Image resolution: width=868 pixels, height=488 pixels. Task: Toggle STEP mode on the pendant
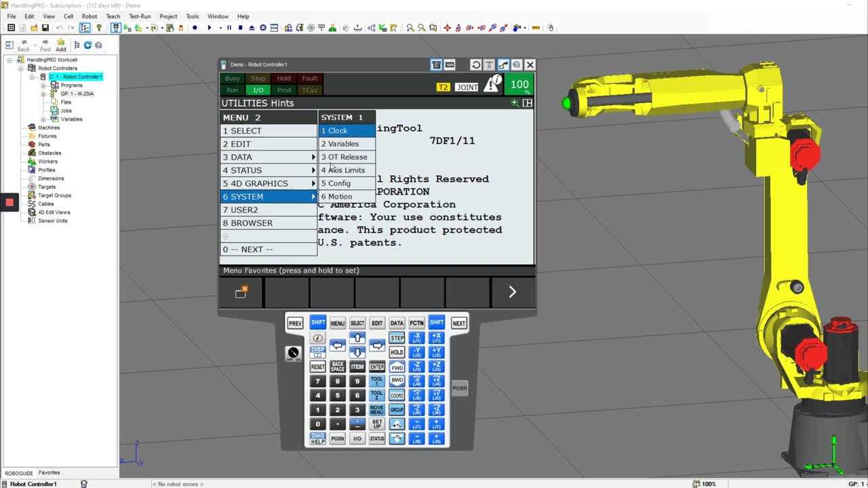(x=397, y=338)
